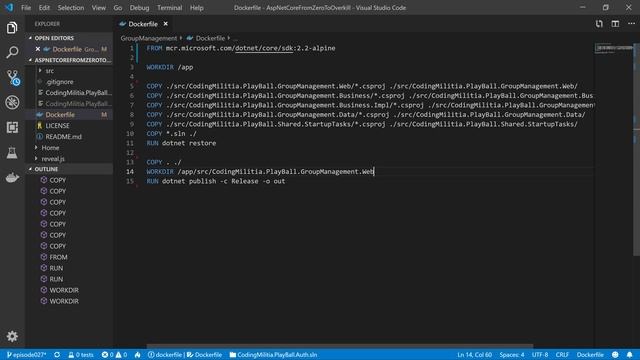This screenshot has height=360, width=640.
Task: Click the flame icon in status bar
Action: [138, 355]
